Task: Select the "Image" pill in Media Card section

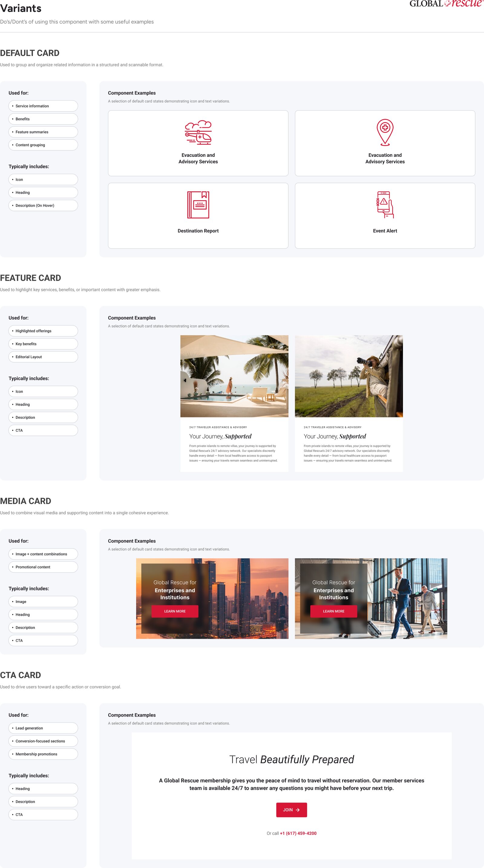Action: coord(43,602)
